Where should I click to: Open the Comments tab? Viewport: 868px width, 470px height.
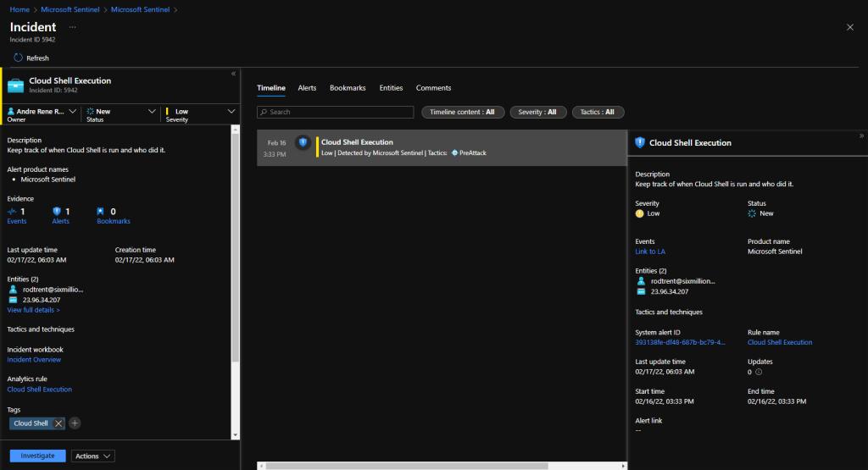433,88
